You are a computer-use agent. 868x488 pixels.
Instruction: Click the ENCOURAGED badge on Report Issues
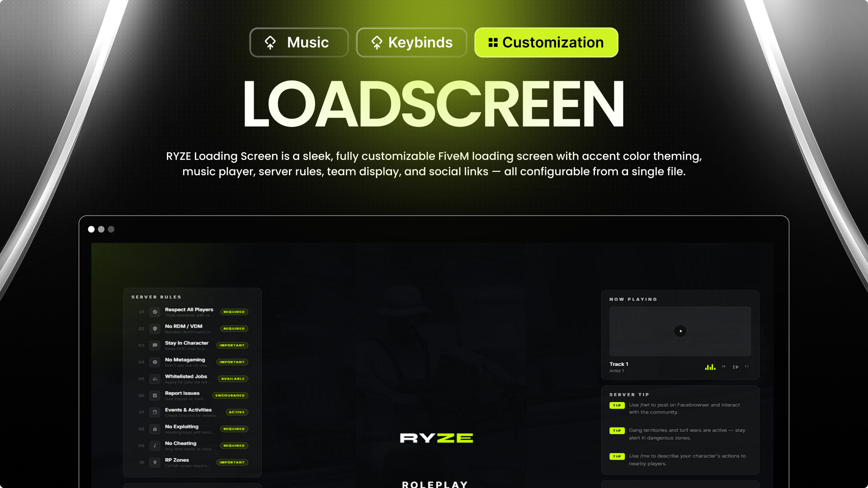(x=230, y=395)
